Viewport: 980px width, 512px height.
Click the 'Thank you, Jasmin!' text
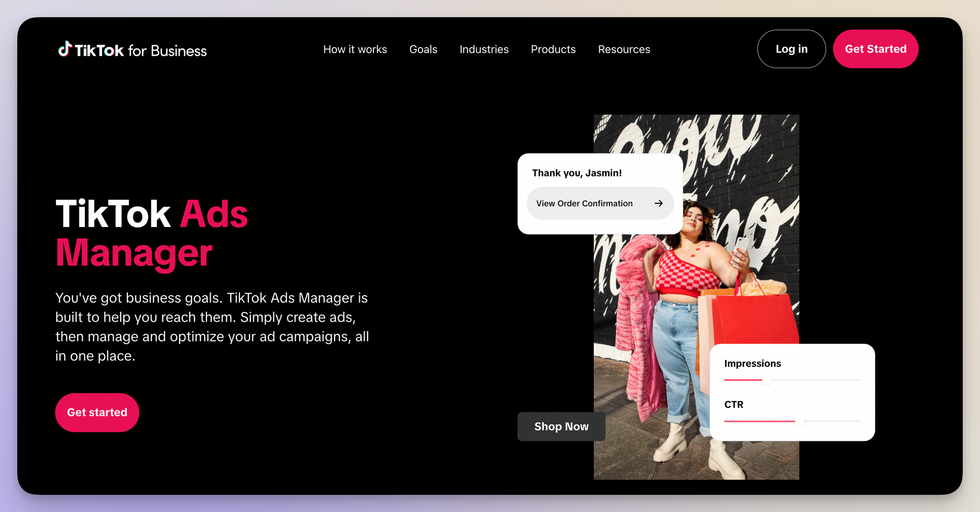(577, 173)
